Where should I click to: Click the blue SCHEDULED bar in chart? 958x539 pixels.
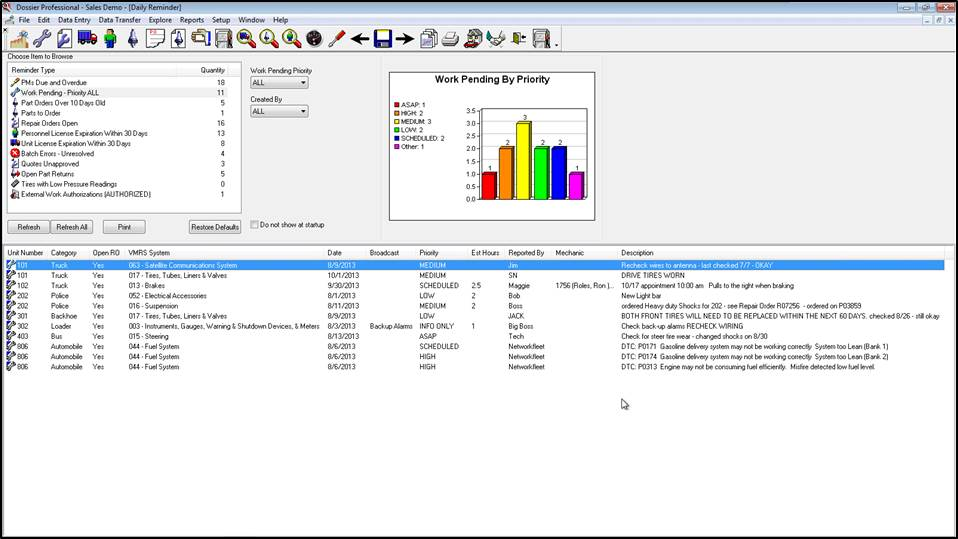coord(558,173)
